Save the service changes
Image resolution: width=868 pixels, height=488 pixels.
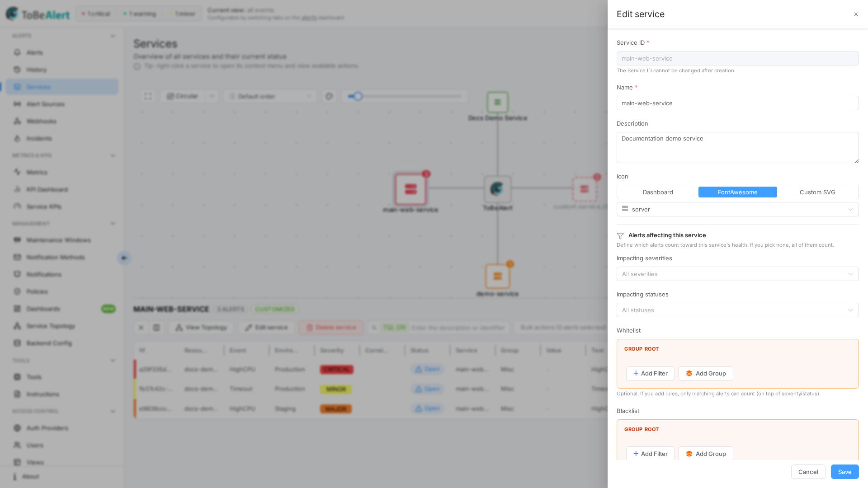[844, 472]
